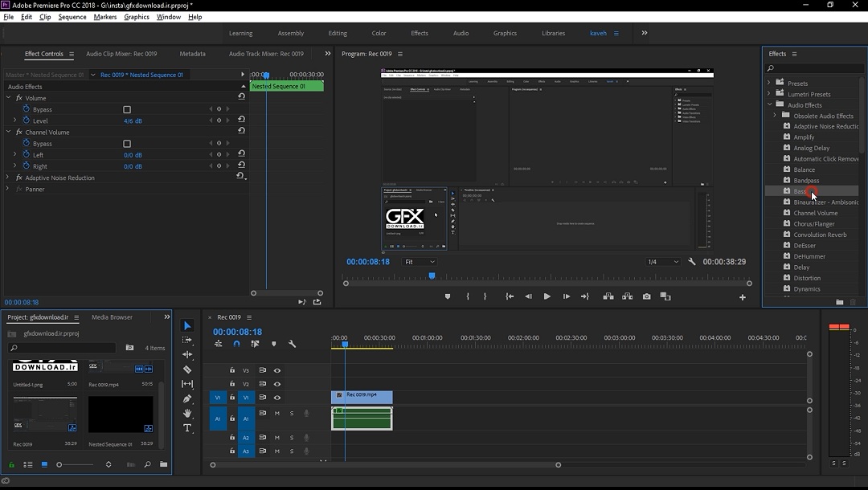Image resolution: width=868 pixels, height=490 pixels.
Task: Select the Razor tool
Action: click(187, 370)
